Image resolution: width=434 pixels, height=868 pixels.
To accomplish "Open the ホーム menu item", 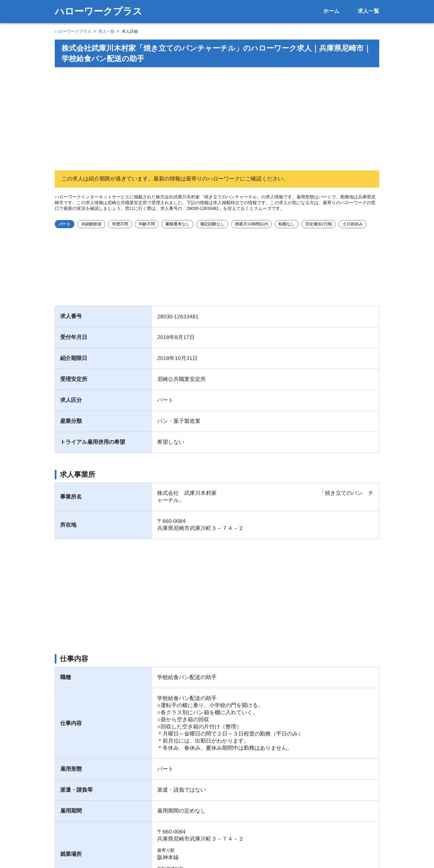I will (x=331, y=11).
